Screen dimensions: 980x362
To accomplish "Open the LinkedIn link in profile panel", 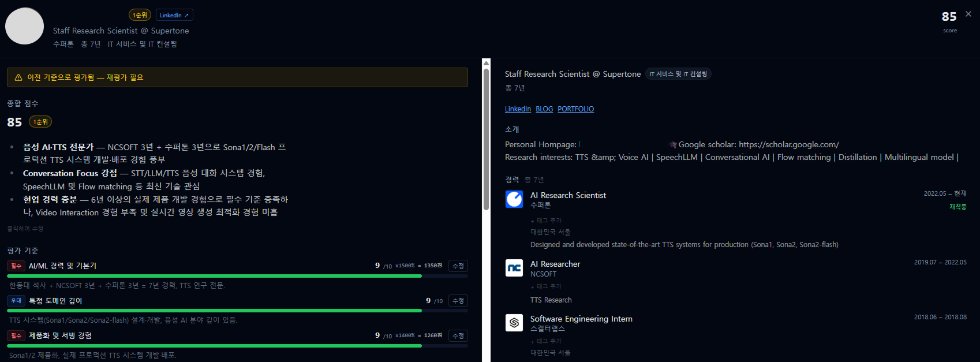I will tap(518, 109).
